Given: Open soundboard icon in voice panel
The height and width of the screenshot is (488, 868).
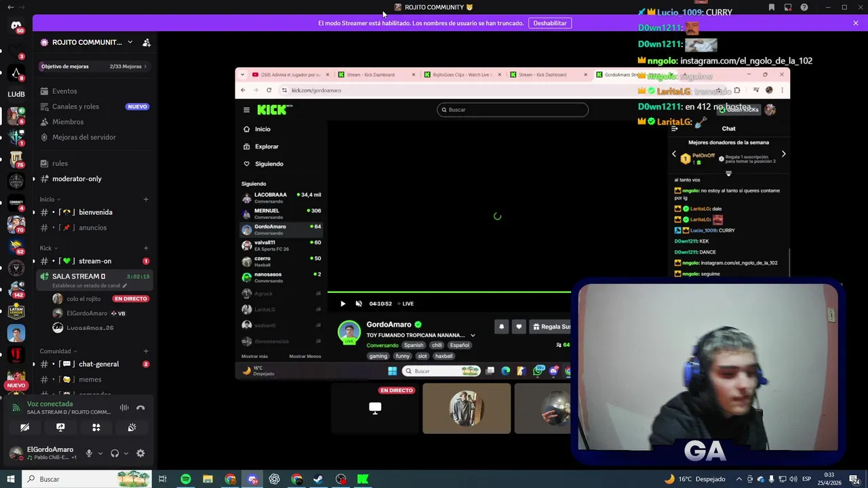Looking at the screenshot, I should tap(132, 428).
